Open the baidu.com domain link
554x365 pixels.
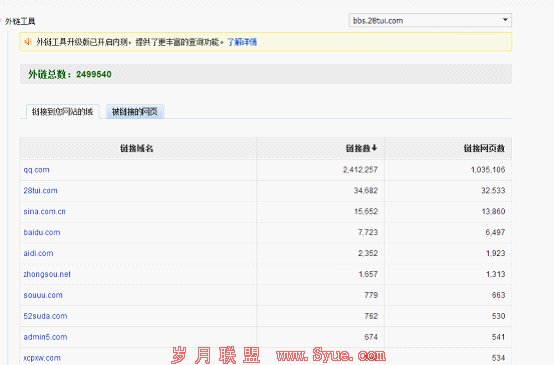(42, 232)
